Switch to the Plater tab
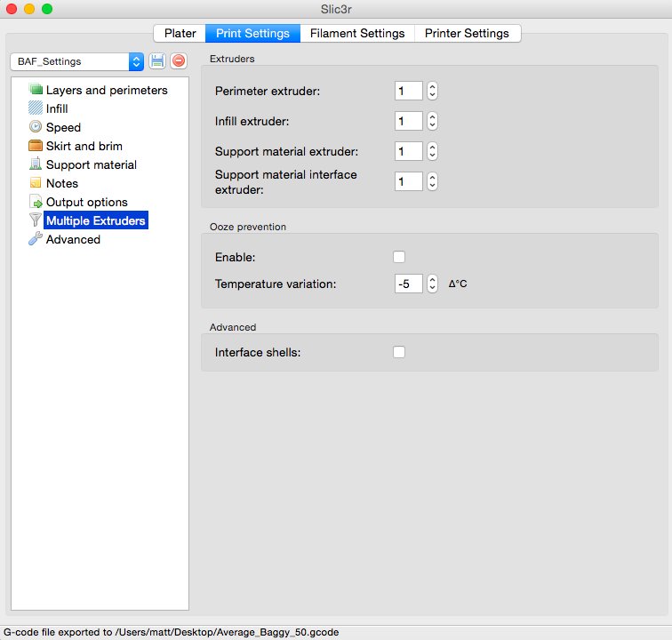 click(180, 34)
